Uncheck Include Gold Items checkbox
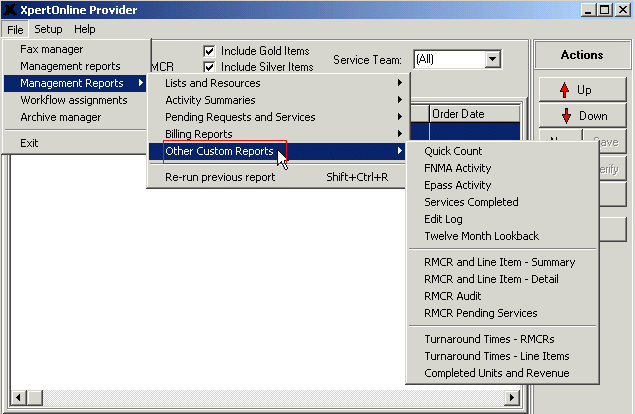 pos(209,51)
